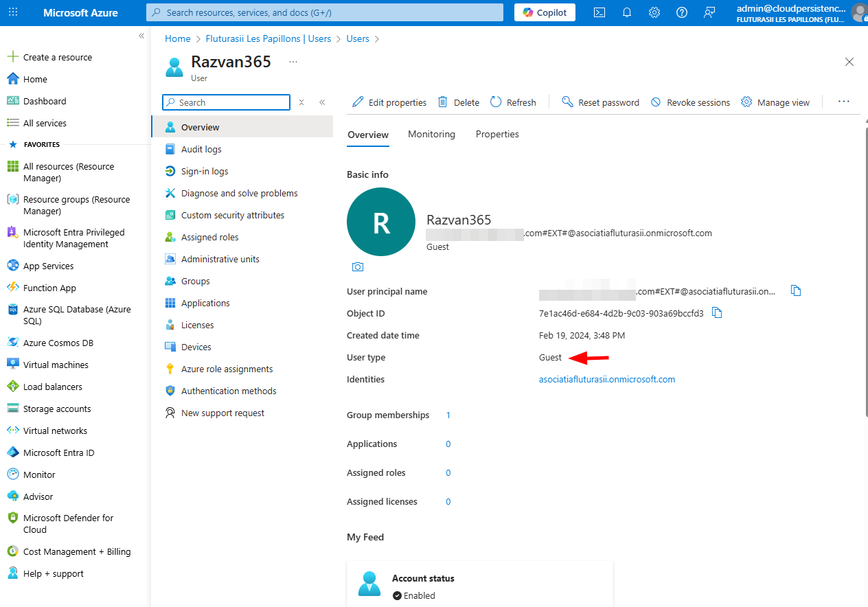Viewport: 868px width, 607px height.
Task: Open the portal settings gear icon
Action: [x=654, y=12]
